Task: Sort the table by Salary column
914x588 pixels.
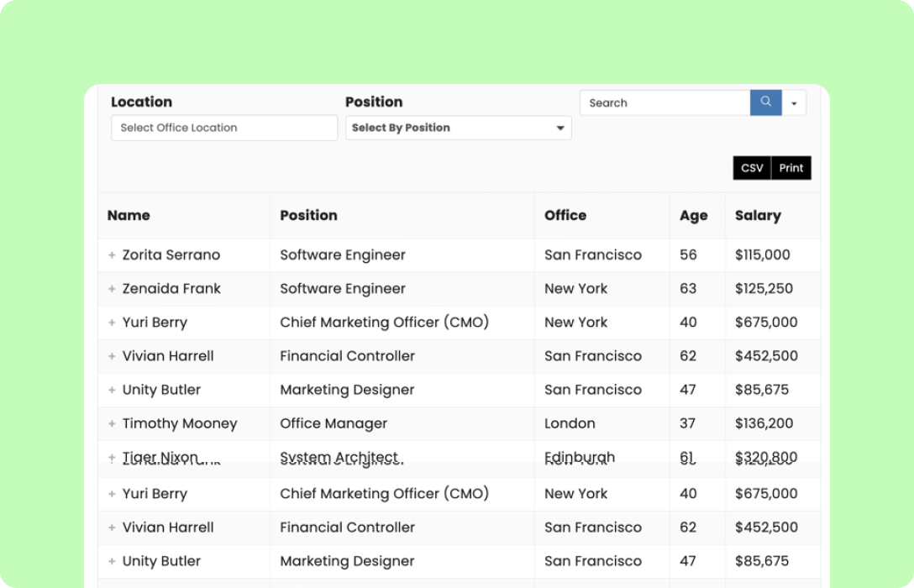Action: [757, 215]
